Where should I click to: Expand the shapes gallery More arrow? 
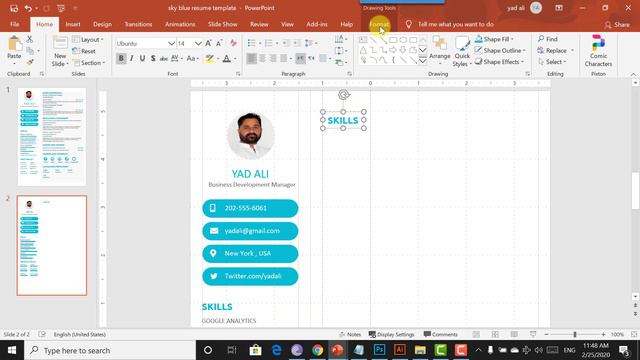pyautogui.click(x=423, y=61)
